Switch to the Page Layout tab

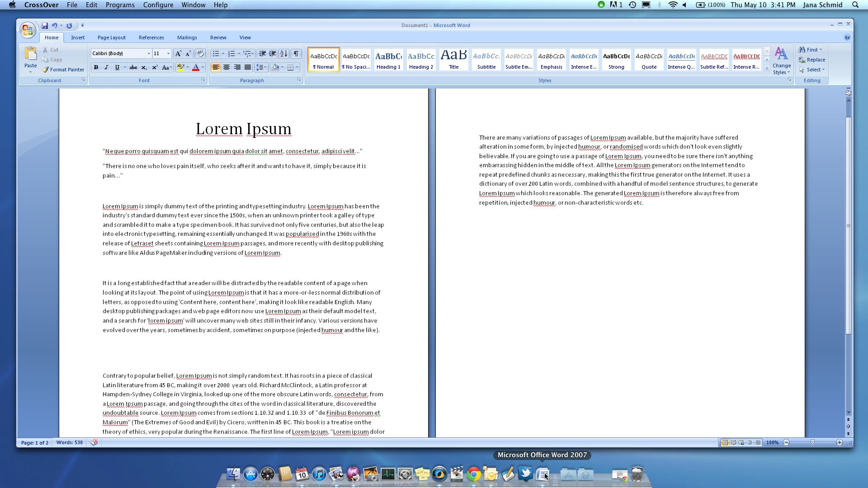(x=111, y=38)
